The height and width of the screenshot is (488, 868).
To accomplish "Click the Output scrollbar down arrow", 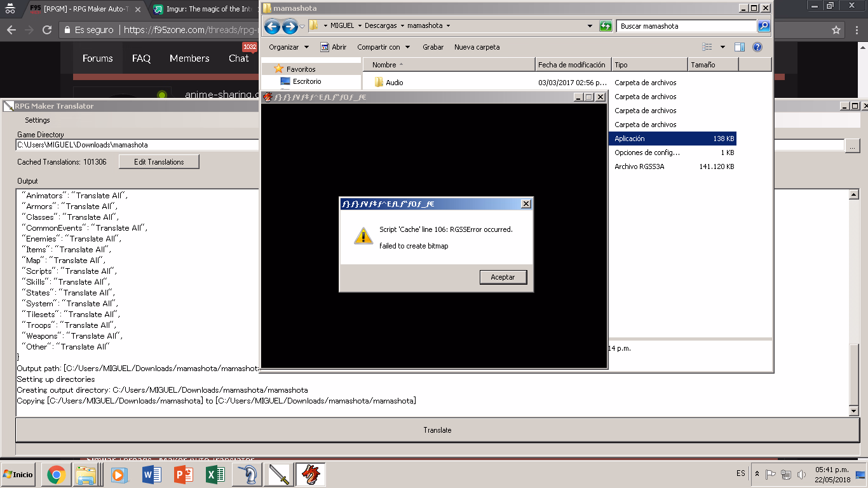I will (x=854, y=411).
